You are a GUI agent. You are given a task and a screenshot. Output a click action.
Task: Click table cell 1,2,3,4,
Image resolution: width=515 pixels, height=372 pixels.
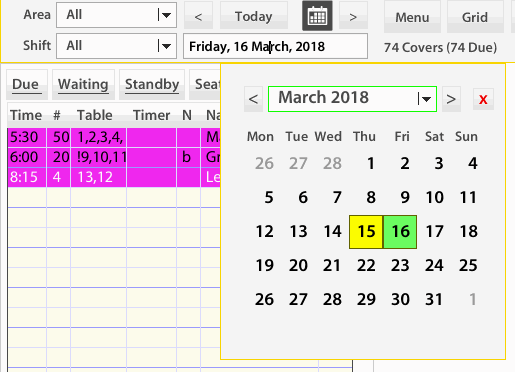pos(99,137)
